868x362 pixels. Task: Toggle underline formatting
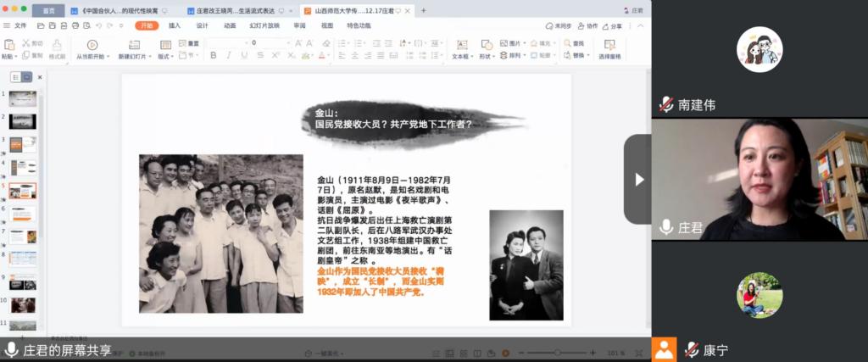click(x=244, y=55)
